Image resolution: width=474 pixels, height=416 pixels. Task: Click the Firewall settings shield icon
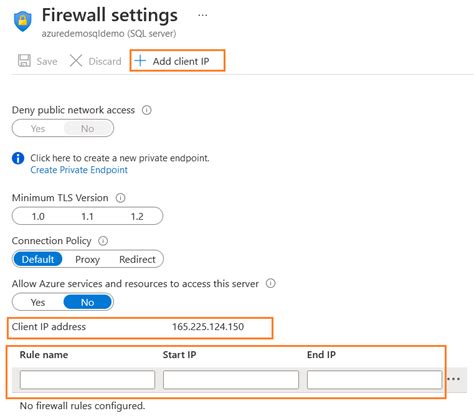(23, 21)
